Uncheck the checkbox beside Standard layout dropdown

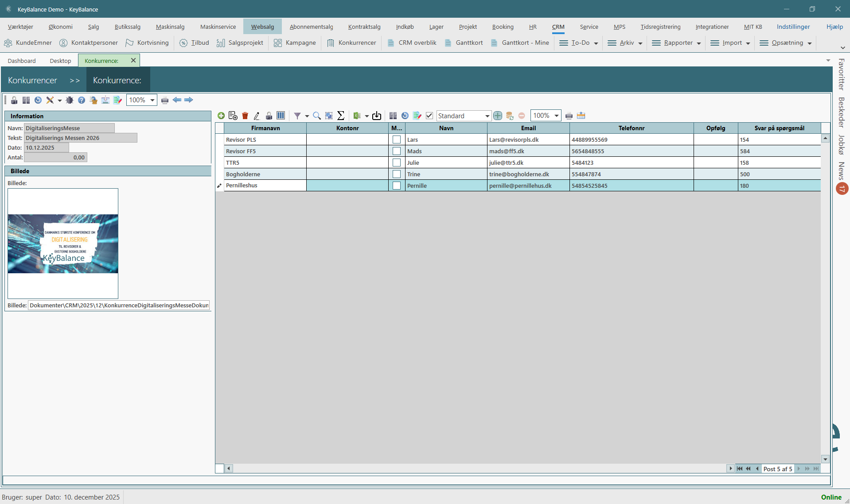pyautogui.click(x=429, y=116)
